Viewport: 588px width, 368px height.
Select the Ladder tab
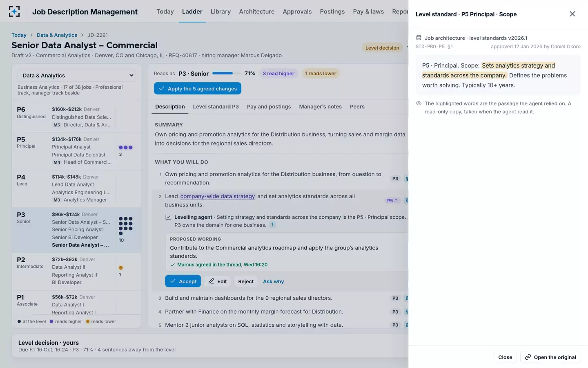tap(192, 11)
